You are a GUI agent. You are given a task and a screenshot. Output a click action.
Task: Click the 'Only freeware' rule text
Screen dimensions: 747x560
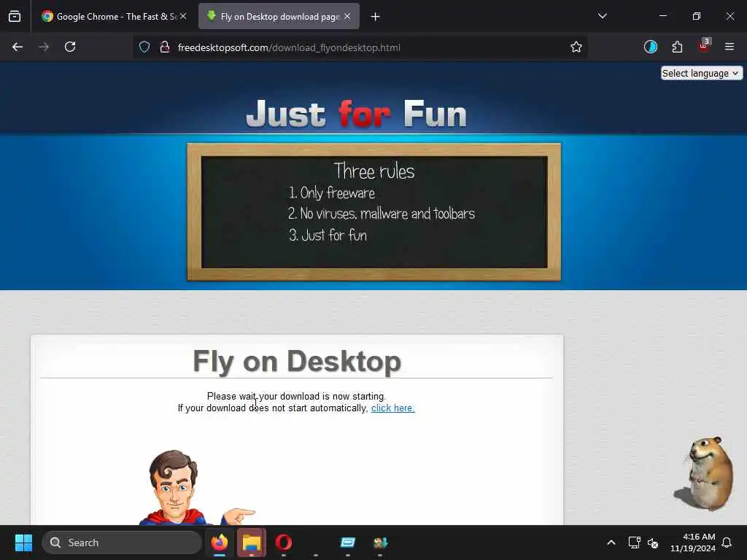(332, 192)
